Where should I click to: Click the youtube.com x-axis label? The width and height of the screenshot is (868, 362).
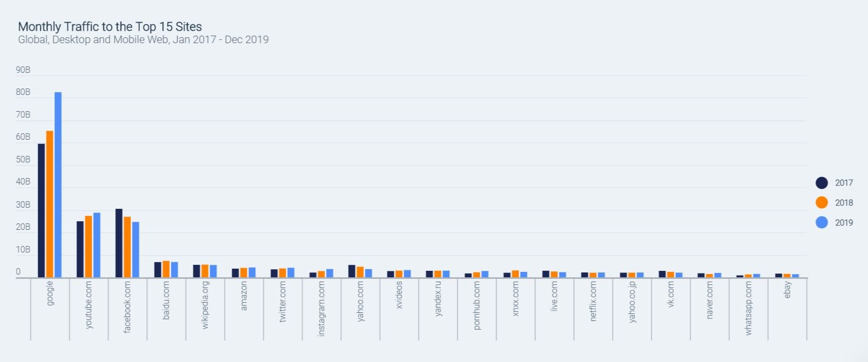(89, 305)
